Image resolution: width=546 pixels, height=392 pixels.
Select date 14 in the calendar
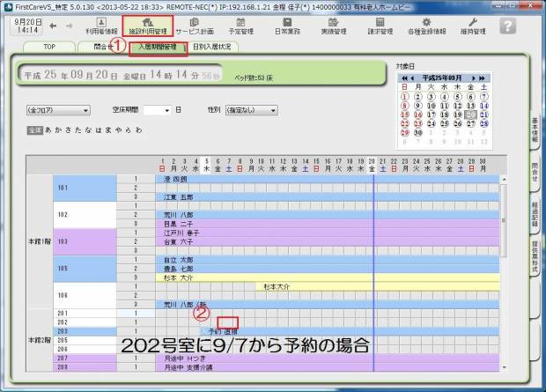click(x=484, y=105)
